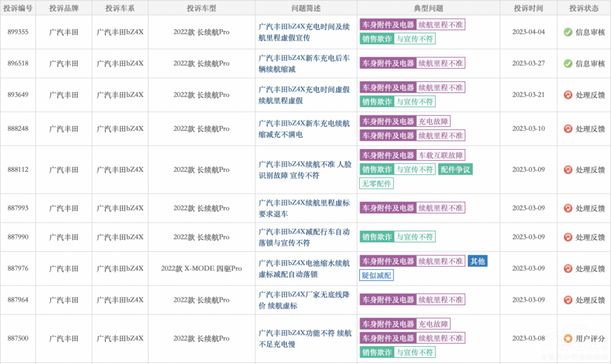Click the 配件争议 tag
The height and width of the screenshot is (364, 611).
point(455,170)
